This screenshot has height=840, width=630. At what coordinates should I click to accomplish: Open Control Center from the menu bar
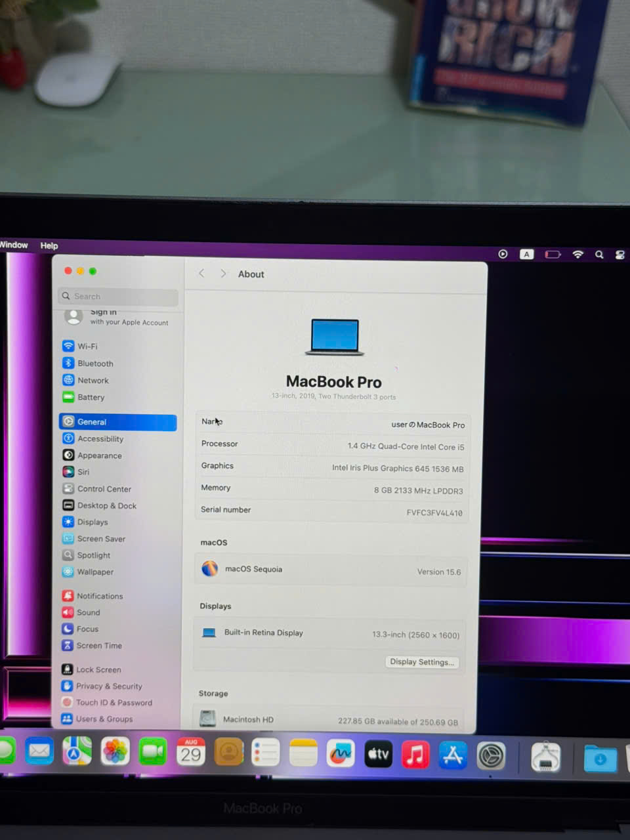pos(619,255)
